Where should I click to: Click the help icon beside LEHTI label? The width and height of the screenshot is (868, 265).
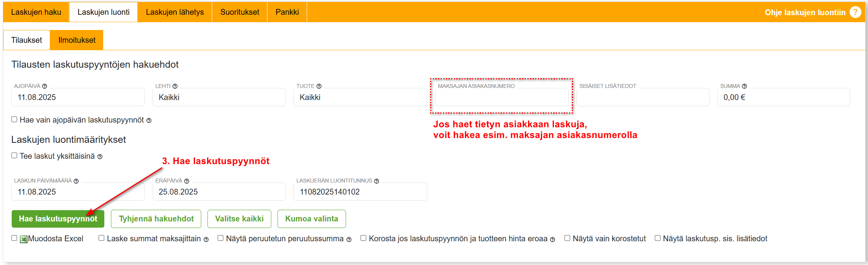pyautogui.click(x=175, y=86)
